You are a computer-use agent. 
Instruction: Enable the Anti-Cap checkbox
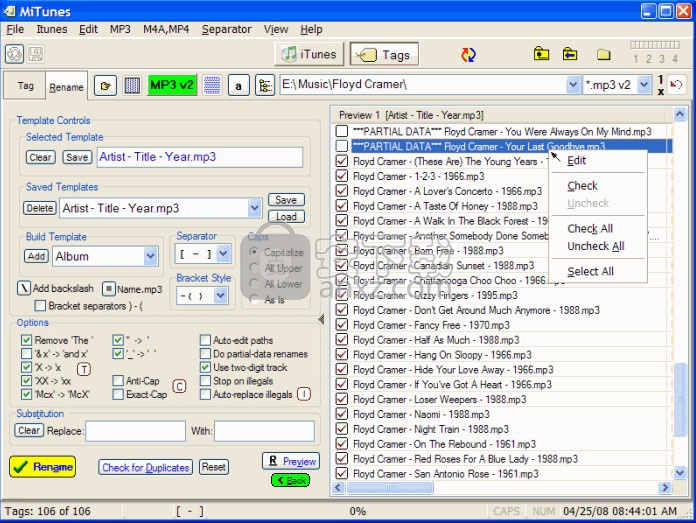tap(118, 381)
